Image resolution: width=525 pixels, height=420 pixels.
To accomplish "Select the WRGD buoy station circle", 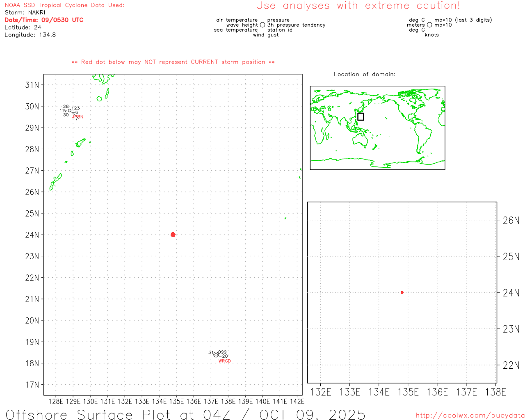I will [x=216, y=355].
